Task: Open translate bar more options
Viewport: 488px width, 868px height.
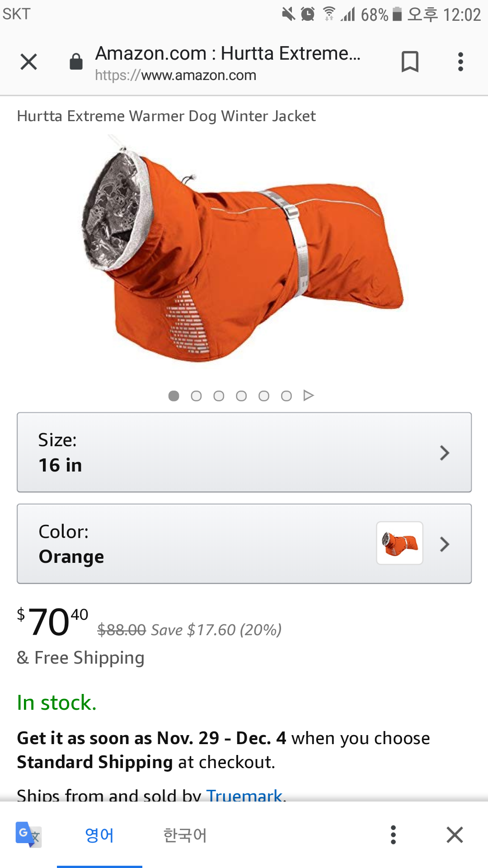Action: coord(393,835)
